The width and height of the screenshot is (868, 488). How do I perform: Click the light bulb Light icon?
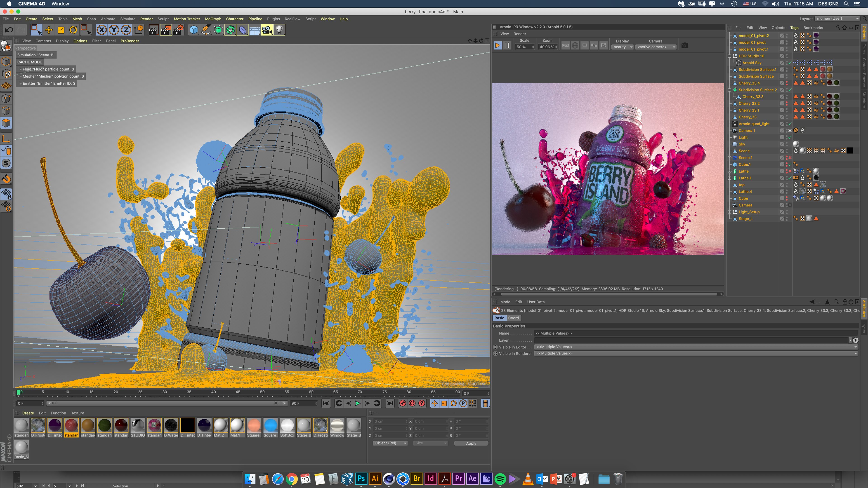pos(279,30)
